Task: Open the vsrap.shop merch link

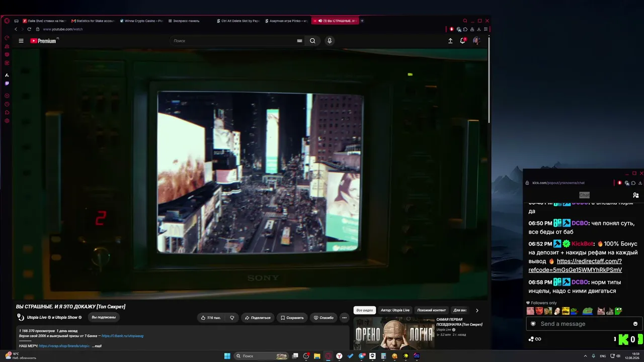Action: click(x=64, y=346)
